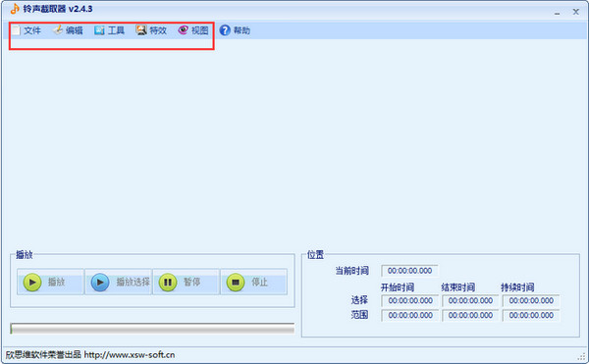Open the 视图 (View) menu
The height and width of the screenshot is (364, 589).
click(x=193, y=30)
